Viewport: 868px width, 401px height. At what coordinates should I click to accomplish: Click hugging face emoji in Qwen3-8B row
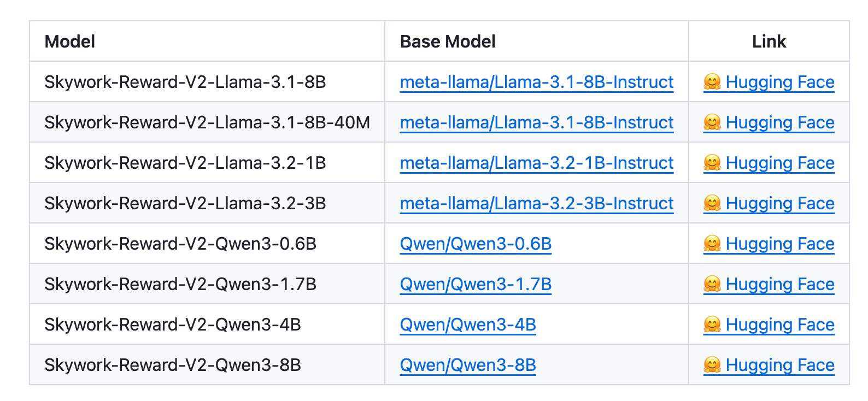tap(712, 365)
